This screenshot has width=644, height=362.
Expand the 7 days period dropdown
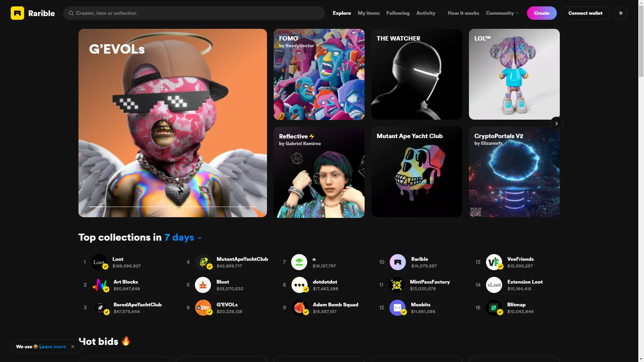183,238
